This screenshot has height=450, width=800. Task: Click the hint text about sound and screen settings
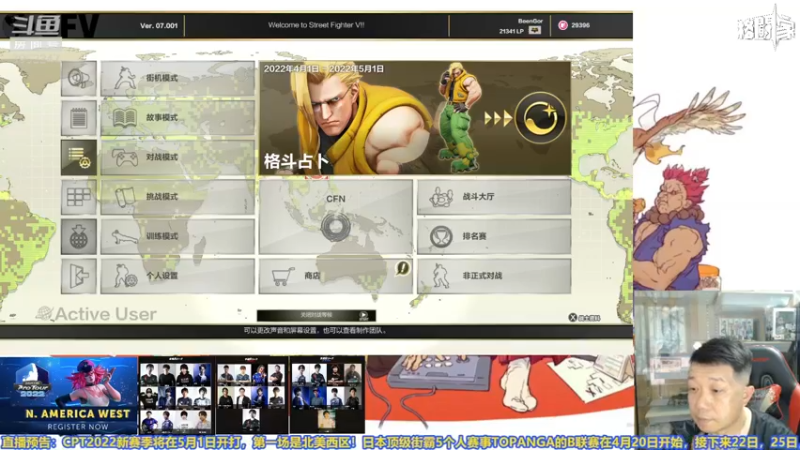pos(315,331)
